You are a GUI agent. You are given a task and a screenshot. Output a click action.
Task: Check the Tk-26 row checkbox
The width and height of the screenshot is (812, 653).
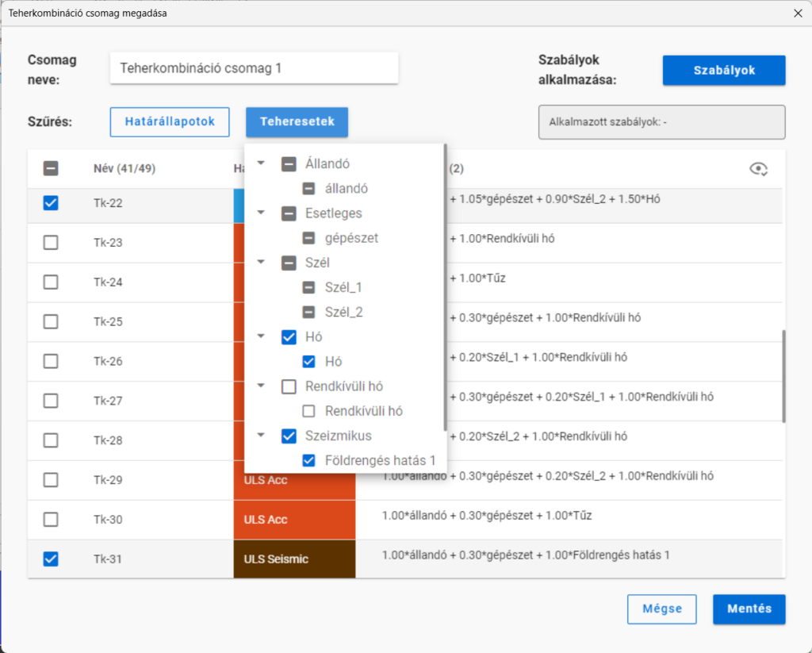[x=51, y=361]
